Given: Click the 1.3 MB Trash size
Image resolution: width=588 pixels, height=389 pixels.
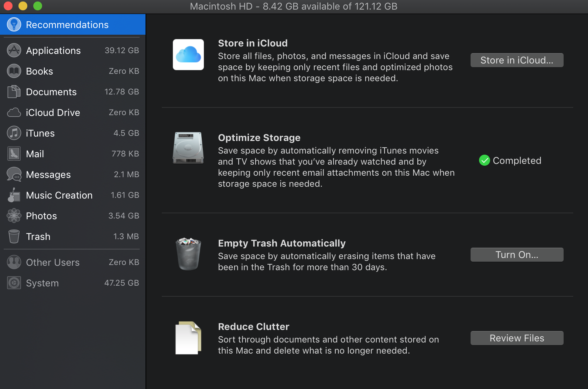Looking at the screenshot, I should pyautogui.click(x=126, y=236).
